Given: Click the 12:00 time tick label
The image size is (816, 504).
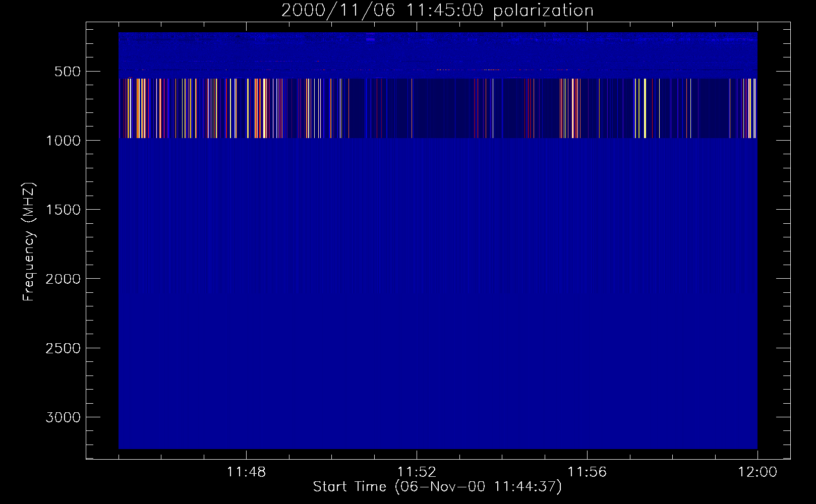Looking at the screenshot, I should tap(757, 472).
